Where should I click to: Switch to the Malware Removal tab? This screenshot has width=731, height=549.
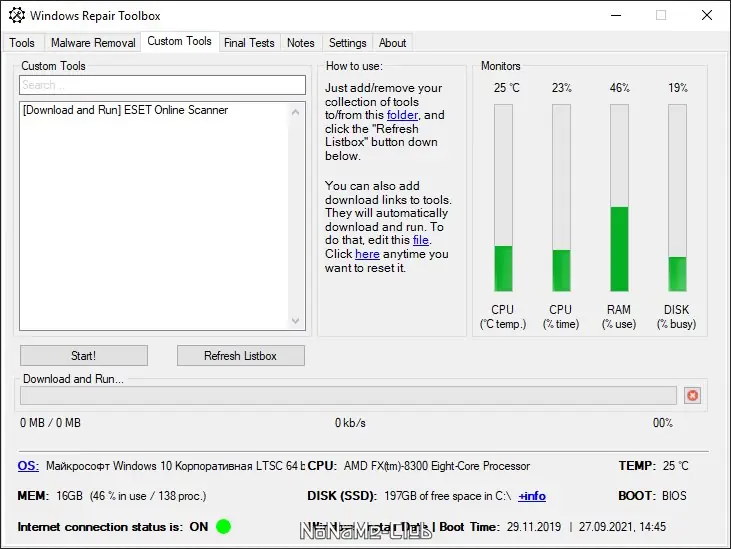click(x=93, y=43)
